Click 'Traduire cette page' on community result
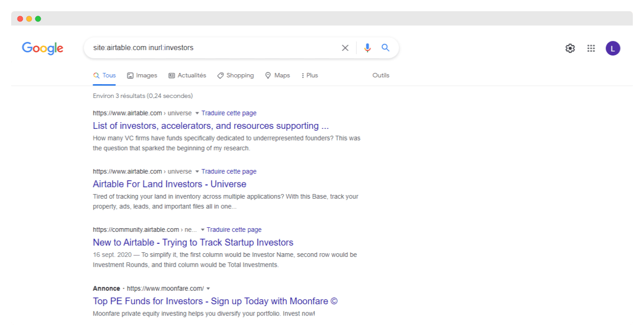Viewport: 644px width, 336px height. 234,230
